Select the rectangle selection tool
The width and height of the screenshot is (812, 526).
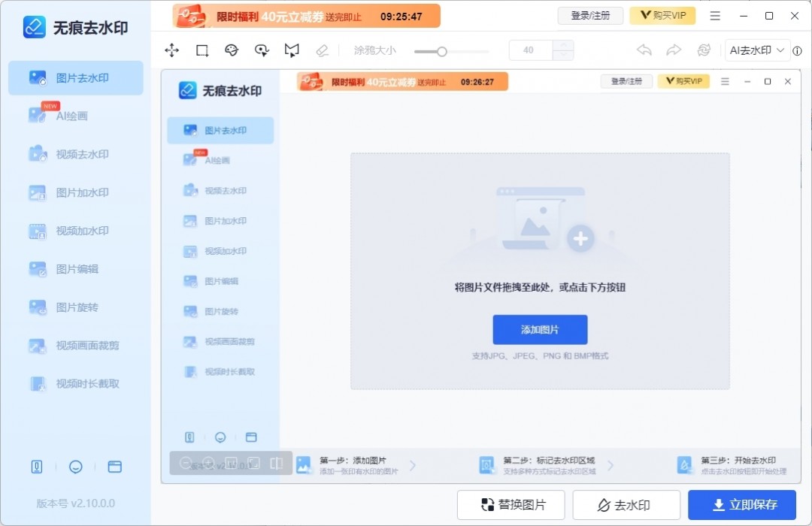click(x=201, y=50)
